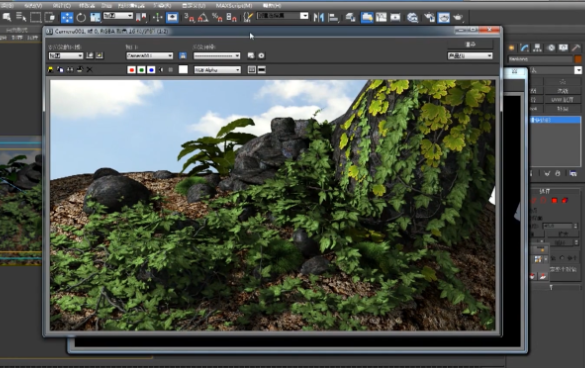This screenshot has height=368, width=585.
Task: Choose the rectangular selection region tool
Action: pyautogui.click(x=35, y=17)
